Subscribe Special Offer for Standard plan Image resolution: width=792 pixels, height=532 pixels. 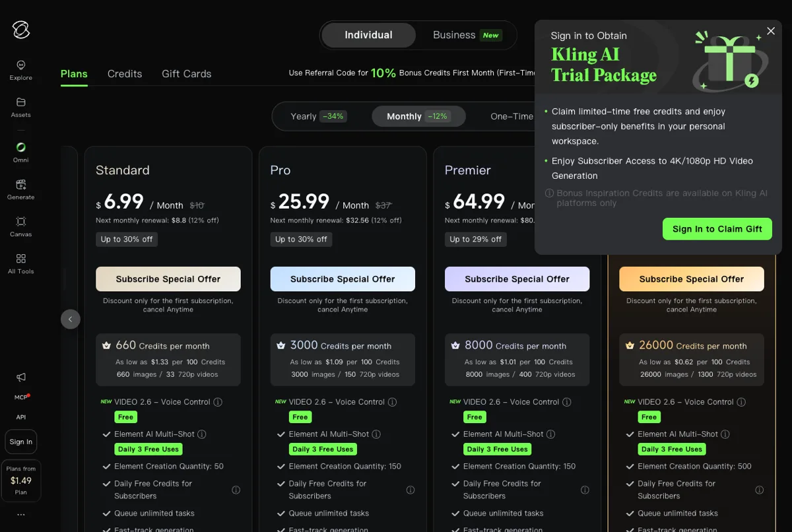coord(168,279)
